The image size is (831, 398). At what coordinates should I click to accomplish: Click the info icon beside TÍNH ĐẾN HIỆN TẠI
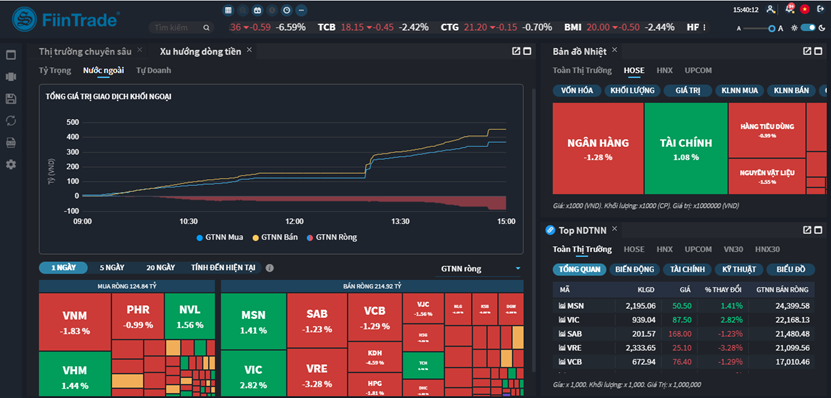point(269,268)
